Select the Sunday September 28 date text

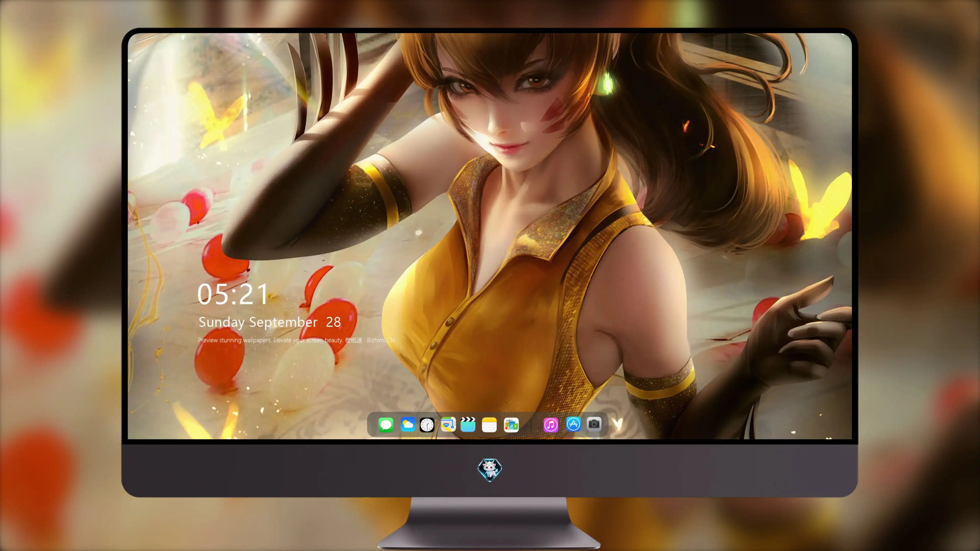coord(269,322)
